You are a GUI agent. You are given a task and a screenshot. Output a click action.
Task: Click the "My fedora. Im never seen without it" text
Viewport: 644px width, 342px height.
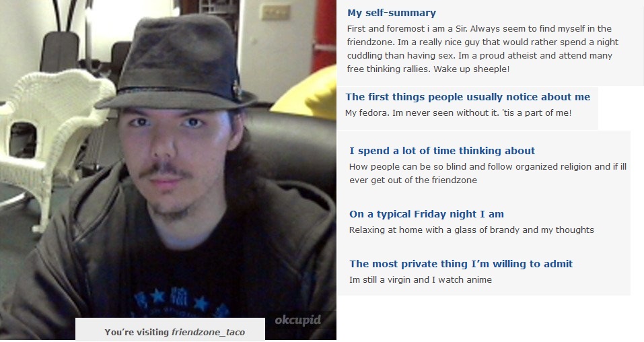[458, 112]
